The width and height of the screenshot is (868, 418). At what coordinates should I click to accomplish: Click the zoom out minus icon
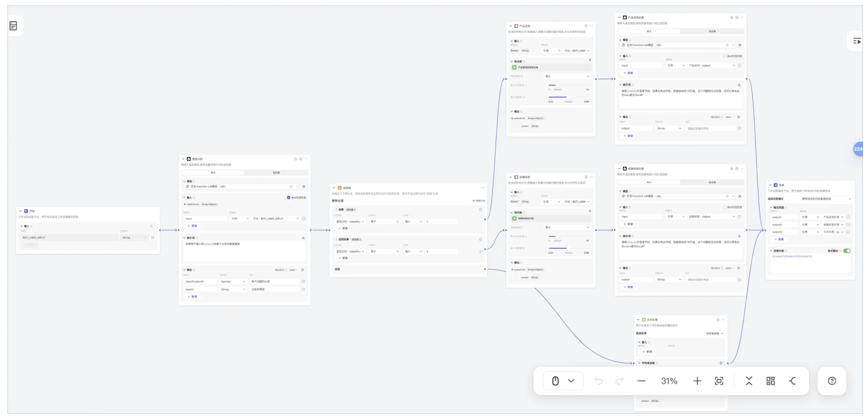point(641,381)
